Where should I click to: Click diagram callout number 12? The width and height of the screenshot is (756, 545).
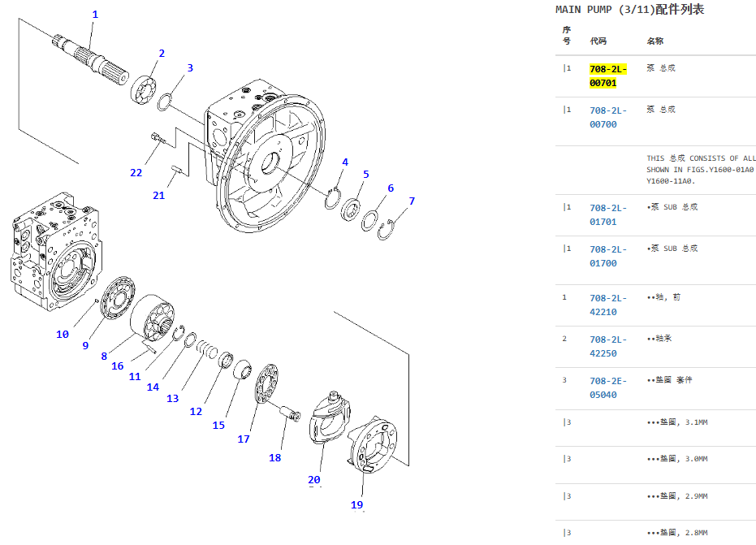pos(196,412)
